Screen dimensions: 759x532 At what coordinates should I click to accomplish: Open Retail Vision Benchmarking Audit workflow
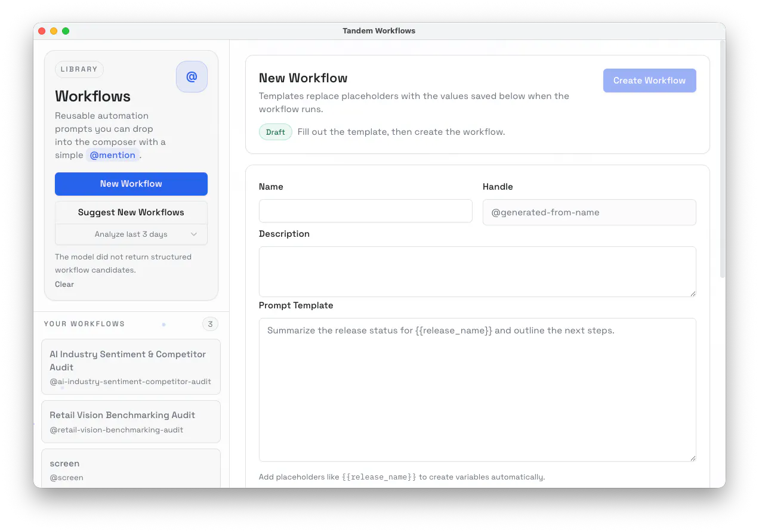[x=131, y=422]
